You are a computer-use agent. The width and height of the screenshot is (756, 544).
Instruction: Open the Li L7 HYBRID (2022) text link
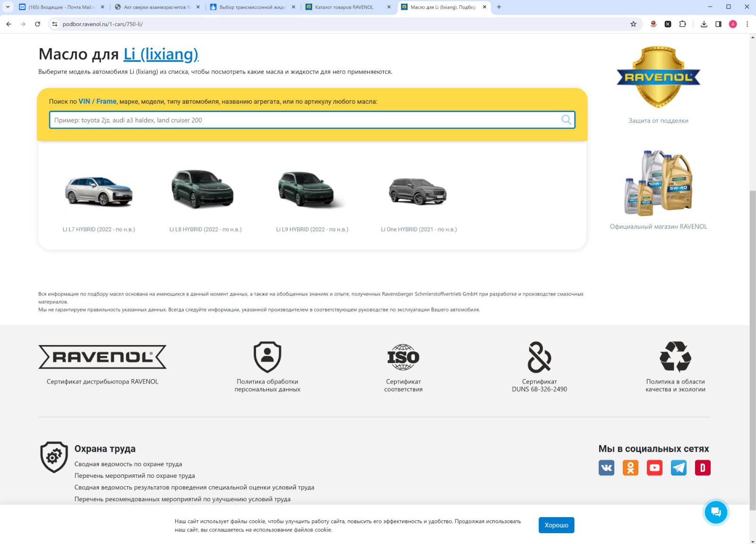pos(99,229)
